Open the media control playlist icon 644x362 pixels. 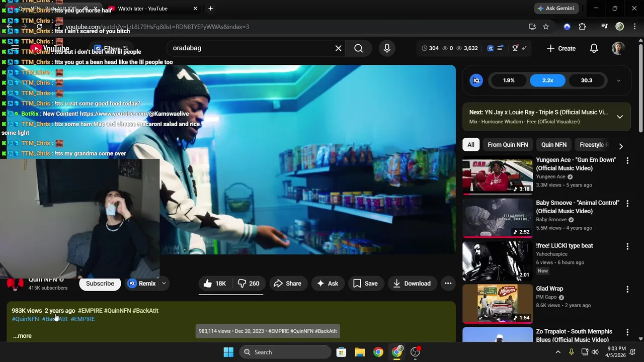coord(605,27)
